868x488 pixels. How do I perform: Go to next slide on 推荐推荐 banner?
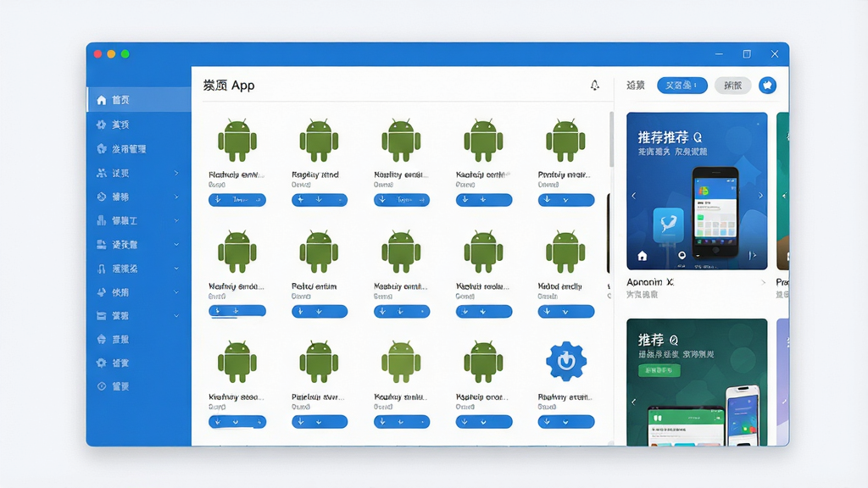click(x=760, y=196)
